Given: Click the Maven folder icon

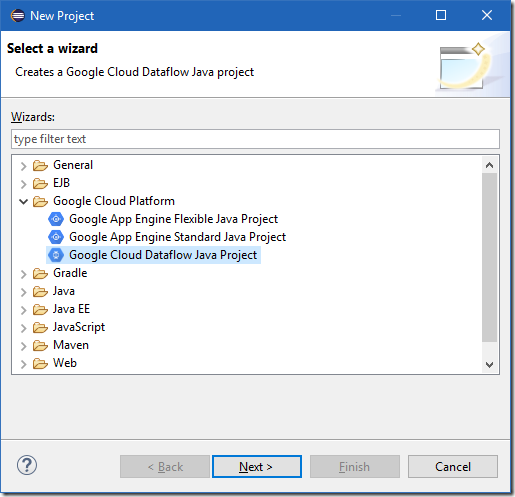Looking at the screenshot, I should coord(40,345).
